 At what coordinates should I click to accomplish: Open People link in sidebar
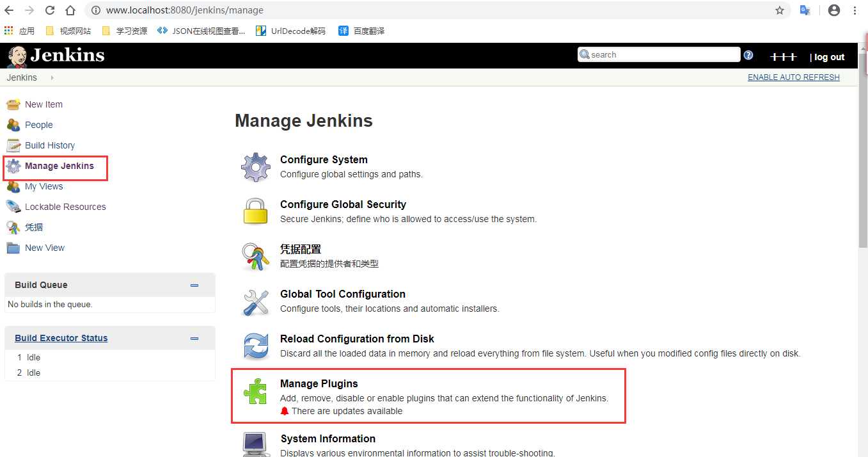(38, 125)
